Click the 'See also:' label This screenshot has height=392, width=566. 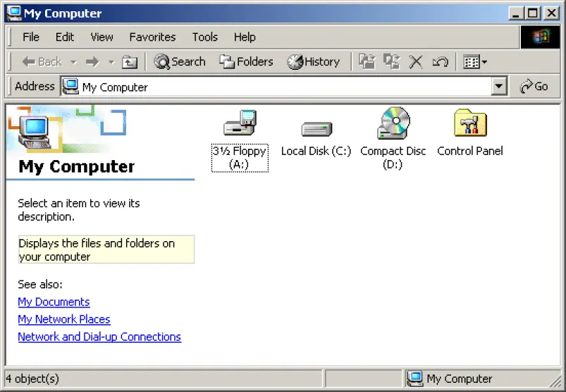(40, 284)
